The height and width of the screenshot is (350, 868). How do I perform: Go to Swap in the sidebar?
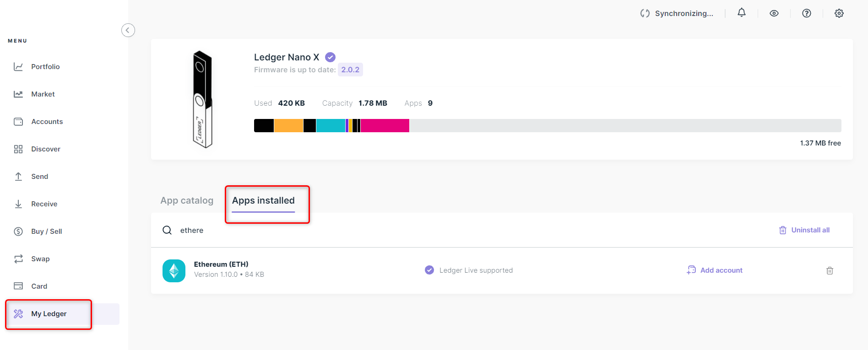pos(40,259)
